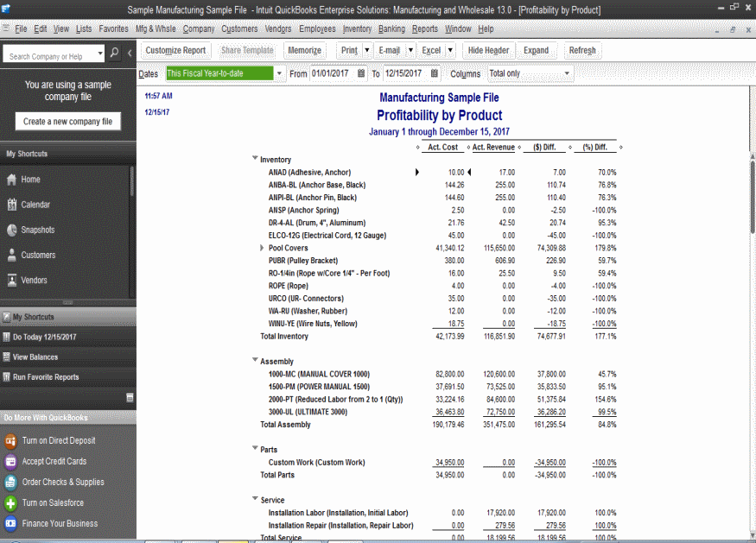Click the Act. Cost column header

click(442, 147)
